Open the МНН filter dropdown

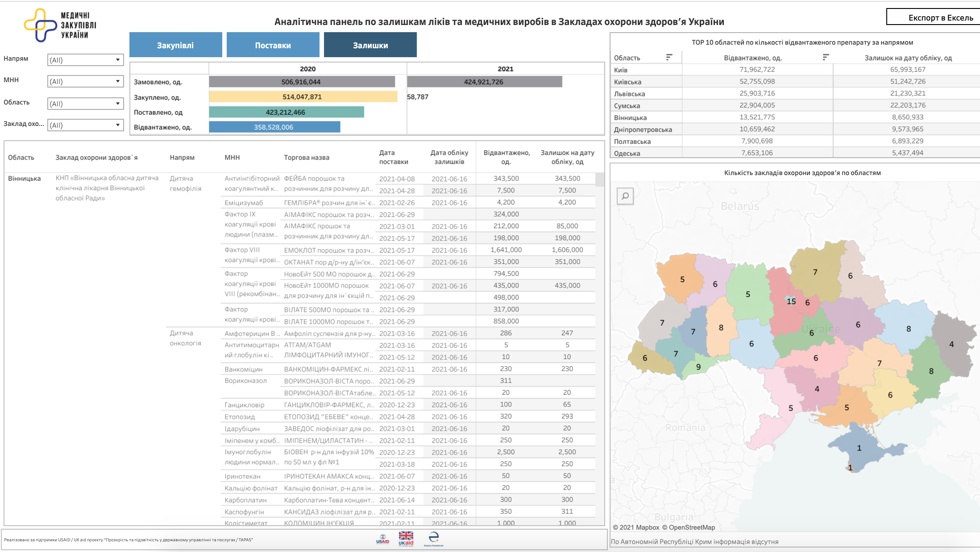[x=86, y=81]
